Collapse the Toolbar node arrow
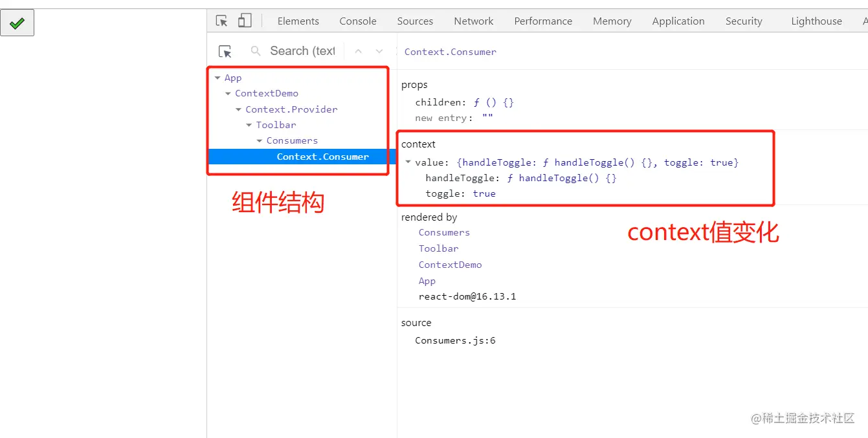The image size is (868, 438). [x=249, y=125]
